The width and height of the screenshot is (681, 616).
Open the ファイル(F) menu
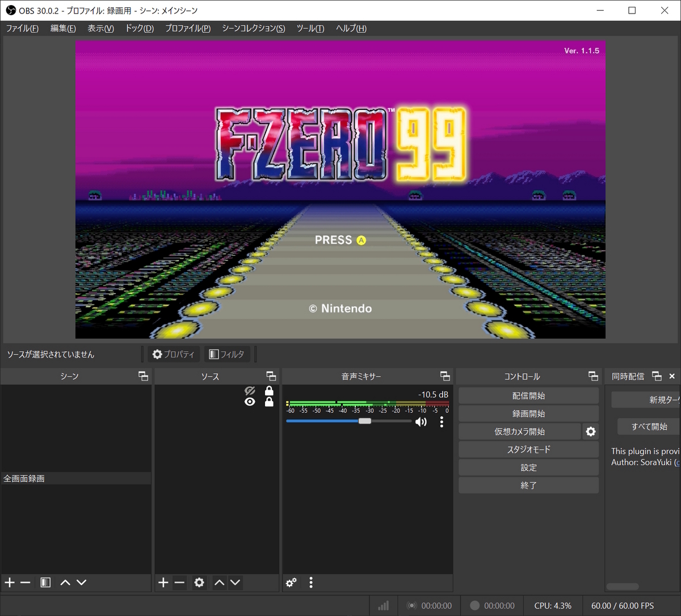point(22,28)
